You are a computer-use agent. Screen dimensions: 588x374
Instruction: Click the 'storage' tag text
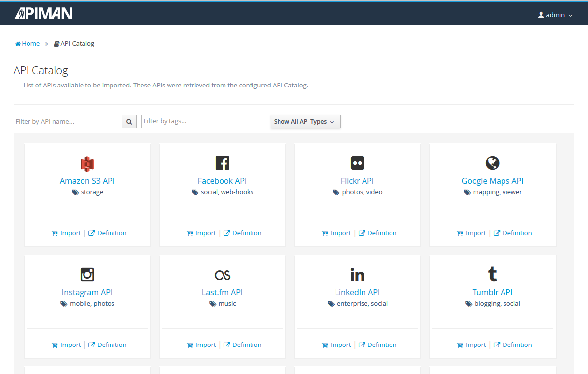pos(92,192)
